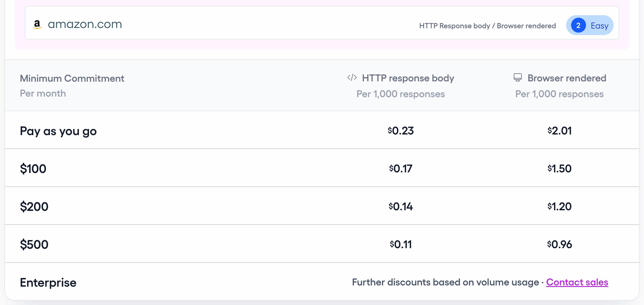The height and width of the screenshot is (305, 644).
Task: Click the Browser rendered column header
Action: 567,78
